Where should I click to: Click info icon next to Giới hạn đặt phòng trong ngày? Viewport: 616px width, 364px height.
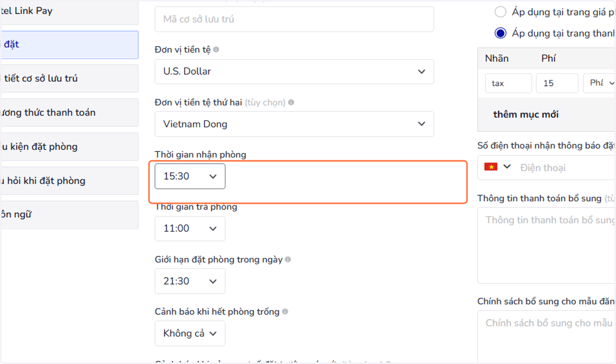288,260
